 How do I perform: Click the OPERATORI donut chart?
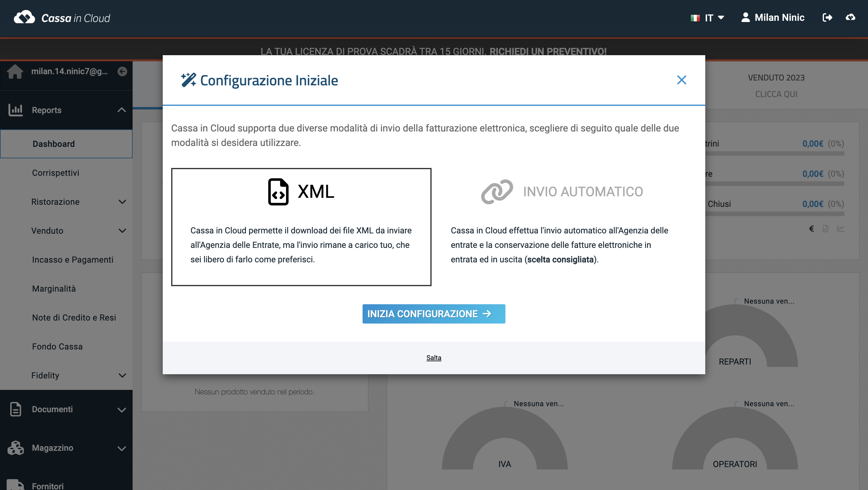click(x=735, y=438)
